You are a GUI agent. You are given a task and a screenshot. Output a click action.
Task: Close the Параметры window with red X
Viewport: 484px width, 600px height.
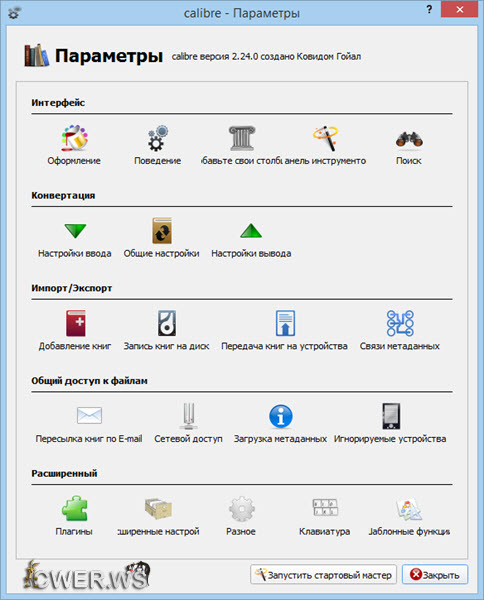point(460,10)
